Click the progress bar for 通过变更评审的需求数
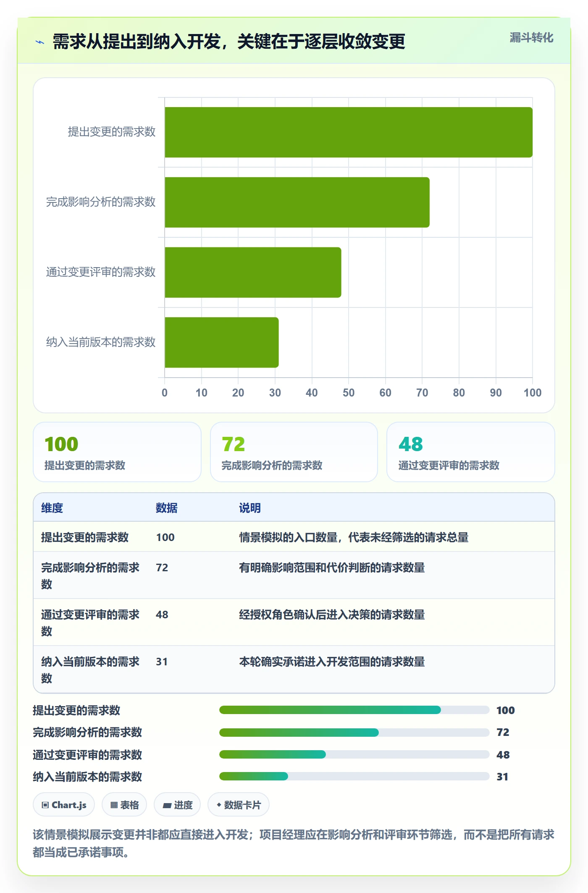This screenshot has width=588, height=893. point(354,754)
